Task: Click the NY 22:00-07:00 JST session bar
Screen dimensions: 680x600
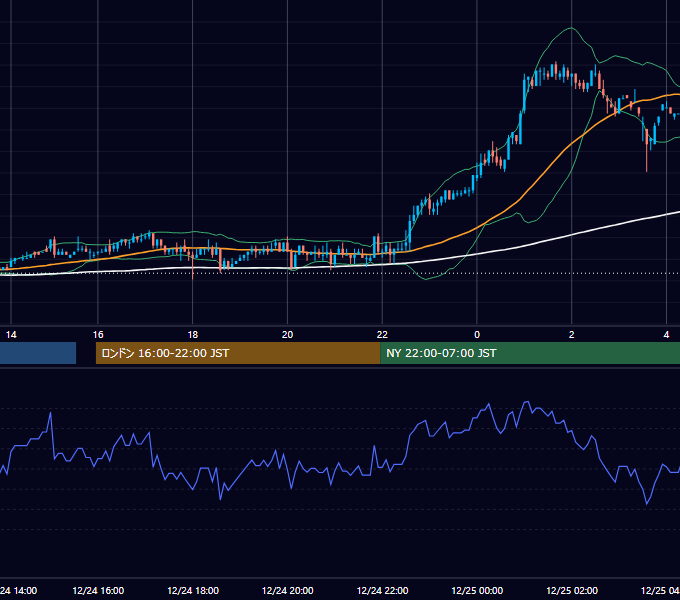Action: [530, 353]
